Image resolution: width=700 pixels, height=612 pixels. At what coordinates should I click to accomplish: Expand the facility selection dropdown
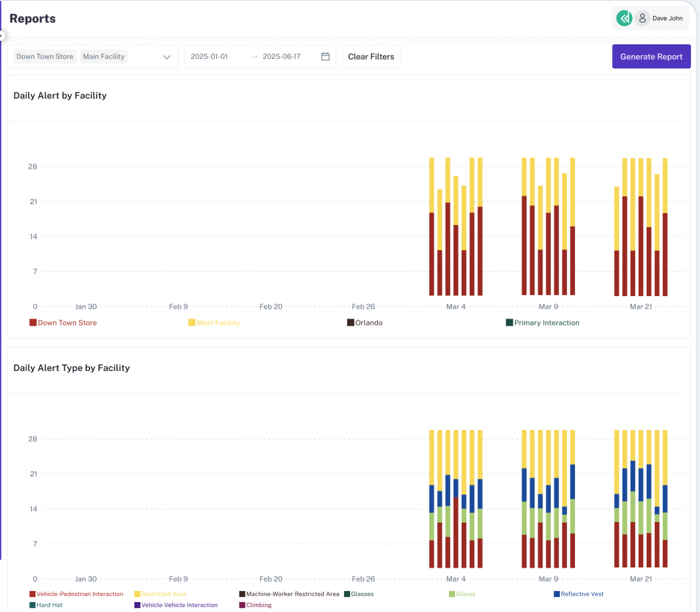(166, 56)
